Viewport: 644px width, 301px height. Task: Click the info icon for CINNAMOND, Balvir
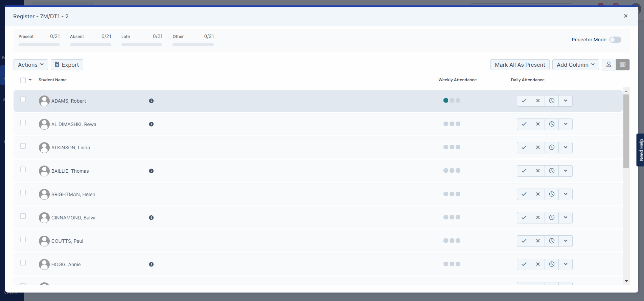point(151,218)
